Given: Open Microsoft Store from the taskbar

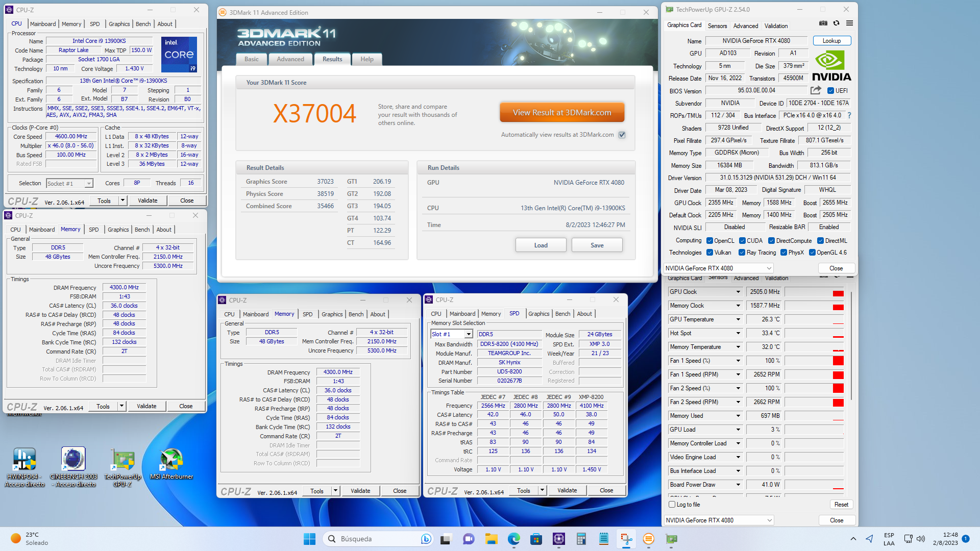Looking at the screenshot, I should pyautogui.click(x=536, y=539).
